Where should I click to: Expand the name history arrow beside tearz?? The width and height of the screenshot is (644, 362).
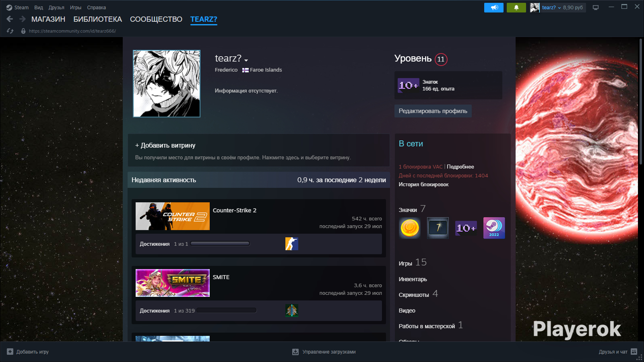tap(246, 60)
